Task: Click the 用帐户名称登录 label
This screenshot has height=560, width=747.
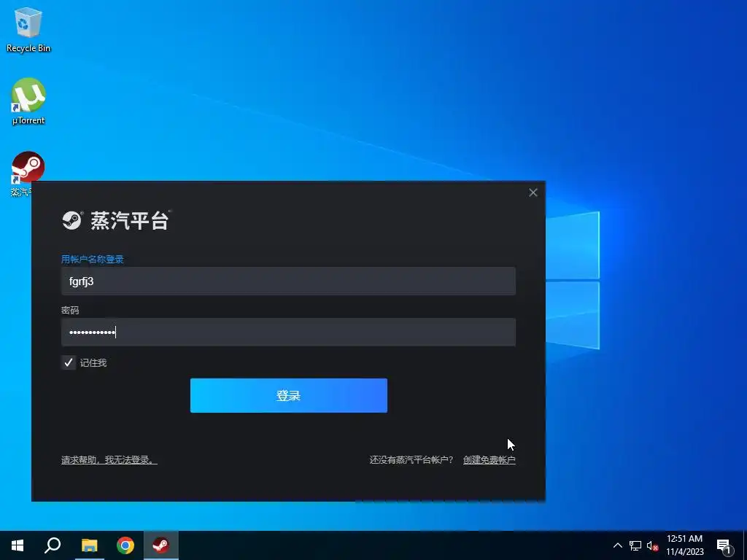Action: click(93, 259)
